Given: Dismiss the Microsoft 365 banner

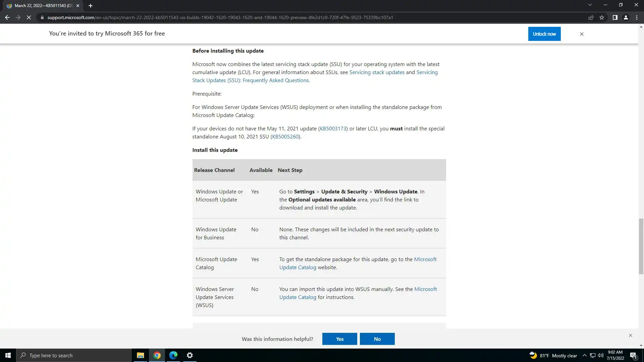Looking at the screenshot, I should click(582, 34).
